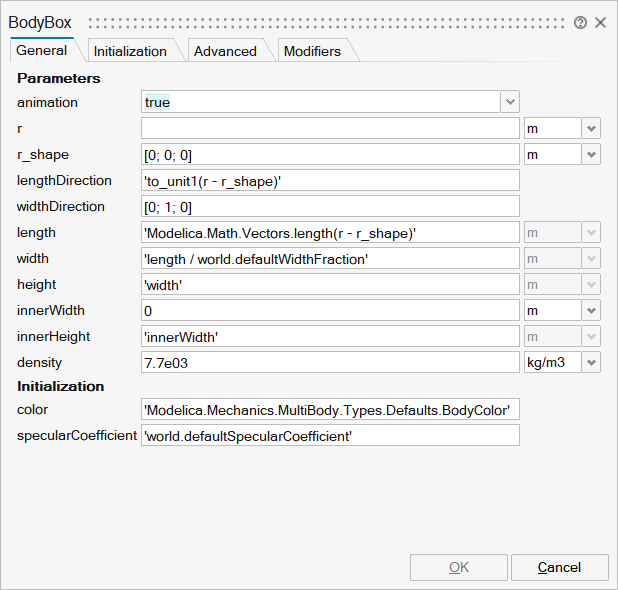Image resolution: width=618 pixels, height=590 pixels.
Task: Click the color BodyColor field
Action: click(x=330, y=409)
